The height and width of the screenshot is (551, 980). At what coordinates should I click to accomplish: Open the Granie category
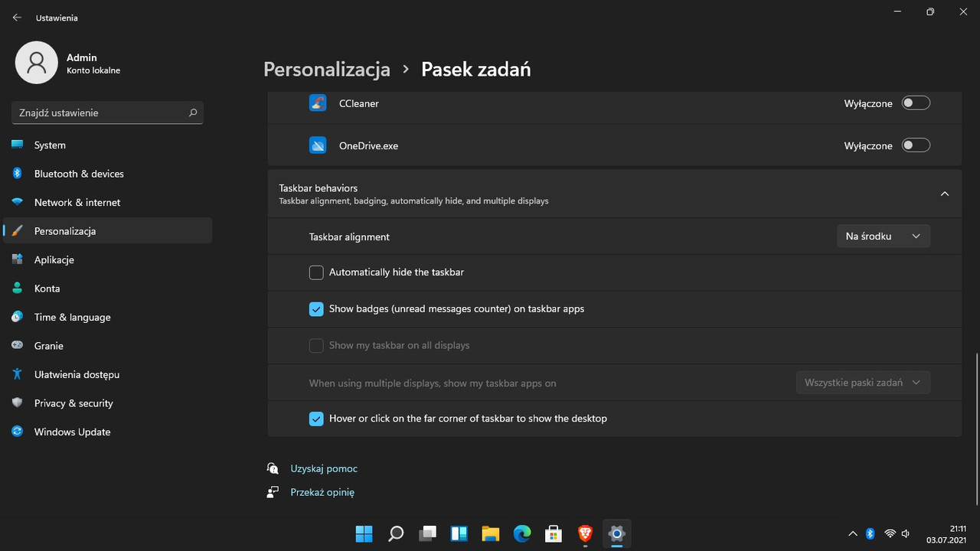[x=107, y=346]
